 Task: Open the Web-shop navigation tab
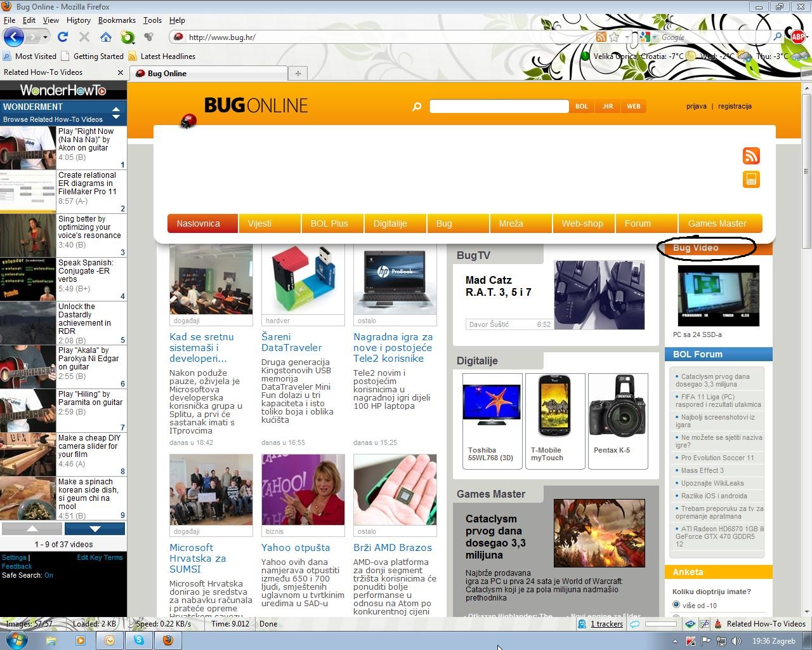click(583, 223)
